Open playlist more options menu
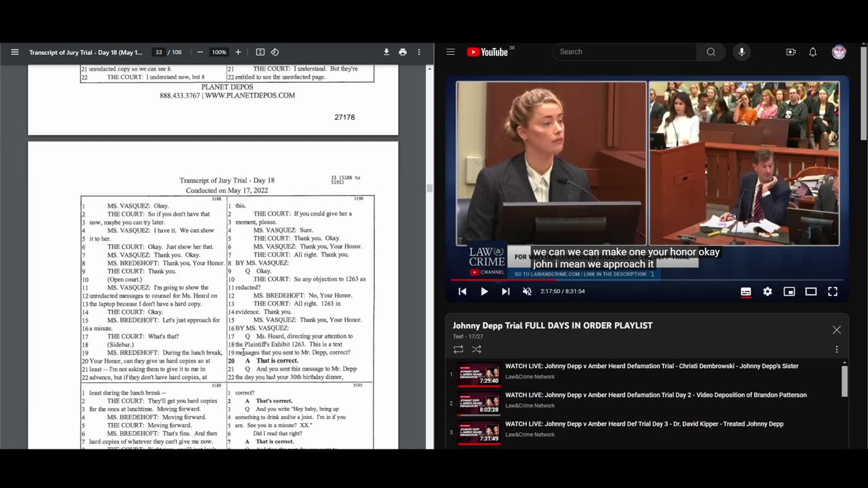Viewport: 868px width, 488px height. pyautogui.click(x=836, y=349)
